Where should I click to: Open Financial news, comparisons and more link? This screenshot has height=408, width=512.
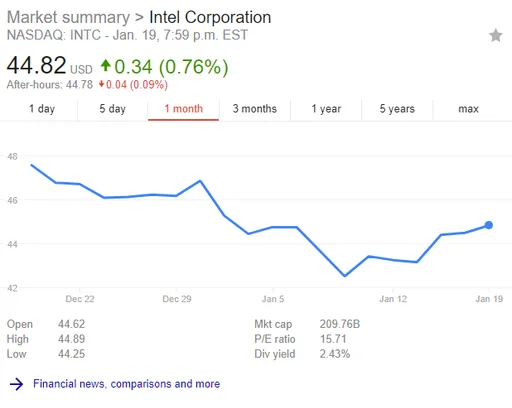126,384
